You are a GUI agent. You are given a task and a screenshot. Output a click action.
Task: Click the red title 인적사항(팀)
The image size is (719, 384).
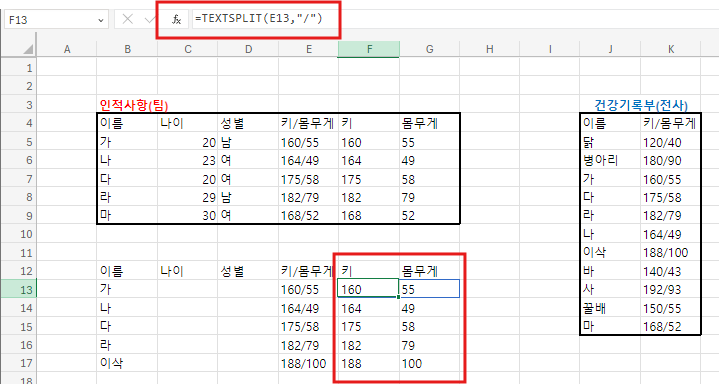click(134, 106)
